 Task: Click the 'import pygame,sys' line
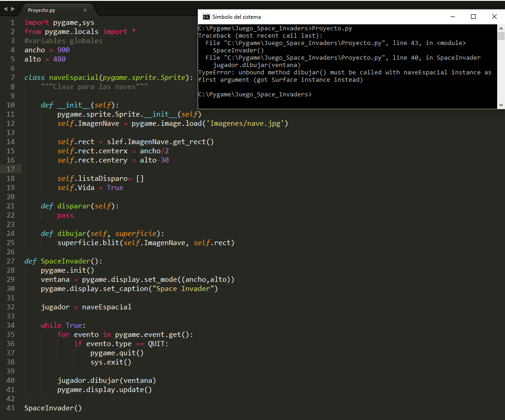pyautogui.click(x=59, y=22)
